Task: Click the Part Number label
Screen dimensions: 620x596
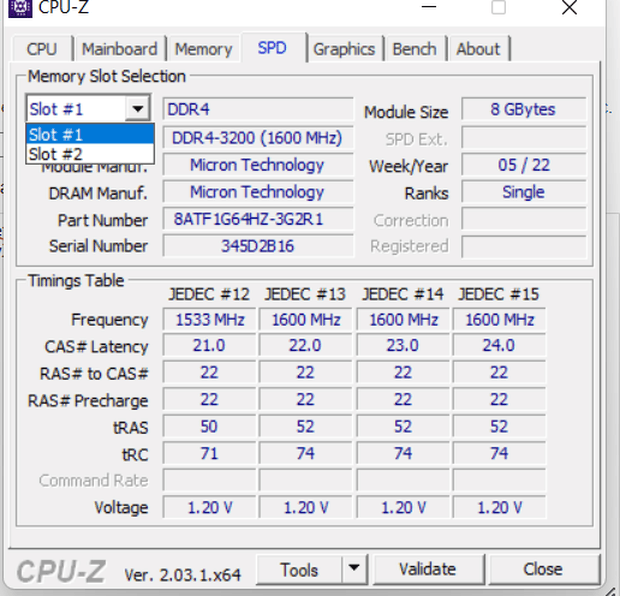Action: click(103, 220)
